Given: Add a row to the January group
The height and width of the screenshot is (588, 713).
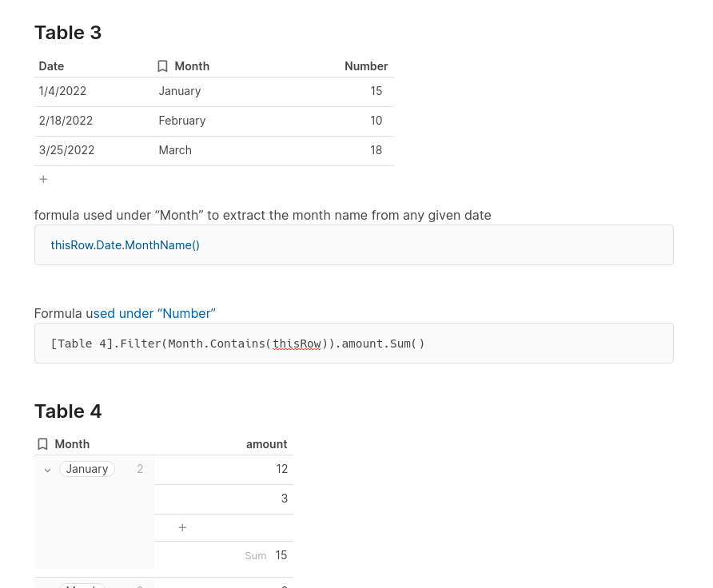Looking at the screenshot, I should click(x=182, y=527).
